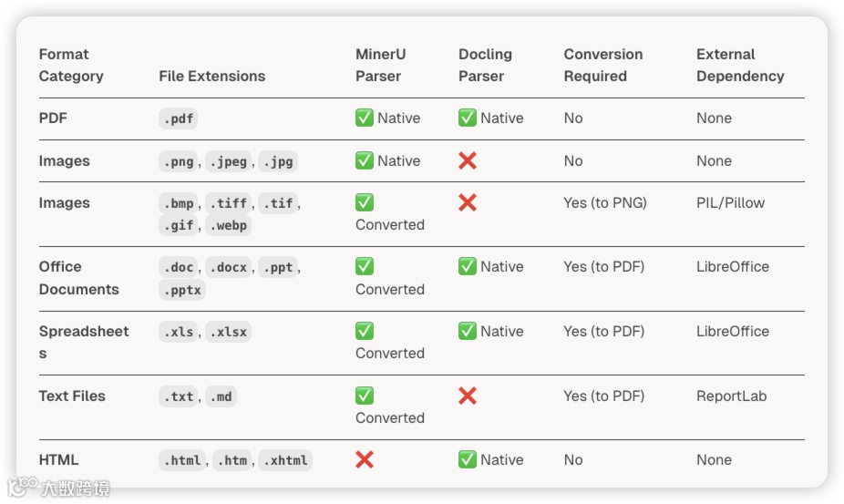Click the red X in the HTML row
The image size is (844, 504).
tap(365, 460)
